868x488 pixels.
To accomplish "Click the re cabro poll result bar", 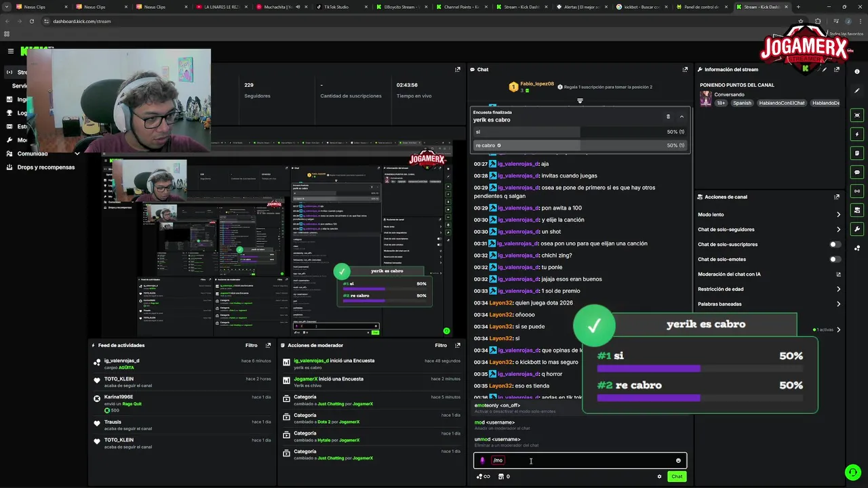I will pos(580,145).
